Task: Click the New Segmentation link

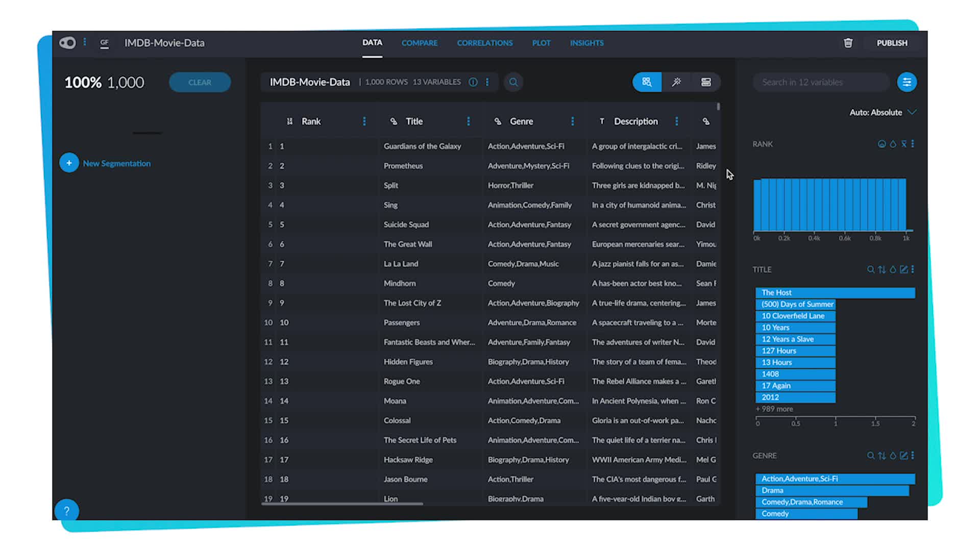Action: [116, 163]
